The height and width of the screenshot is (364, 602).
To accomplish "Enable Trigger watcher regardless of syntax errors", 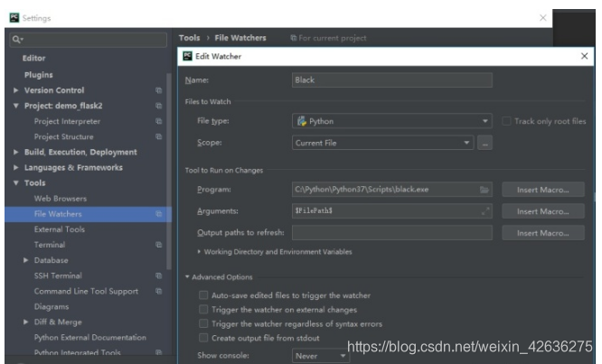I will point(203,323).
